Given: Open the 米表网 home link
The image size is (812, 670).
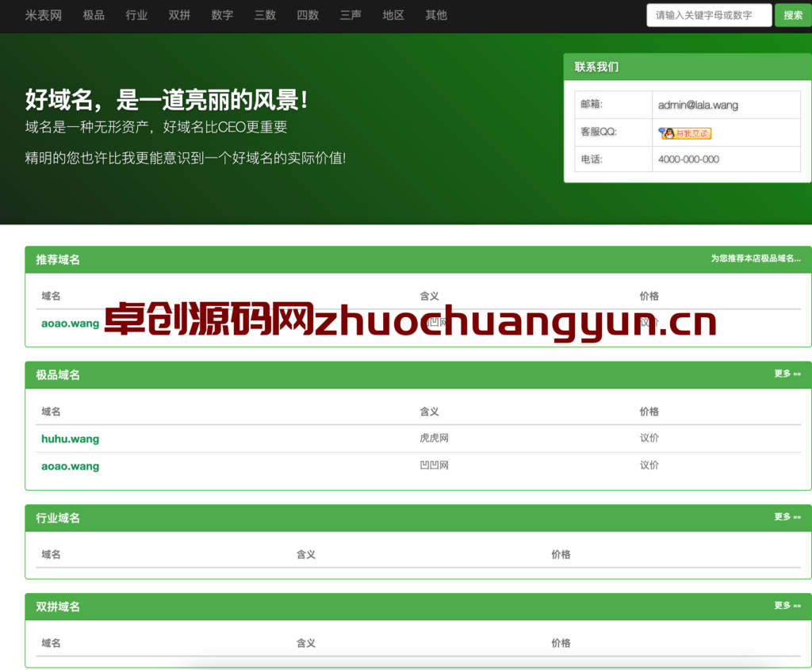Looking at the screenshot, I should coord(44,16).
